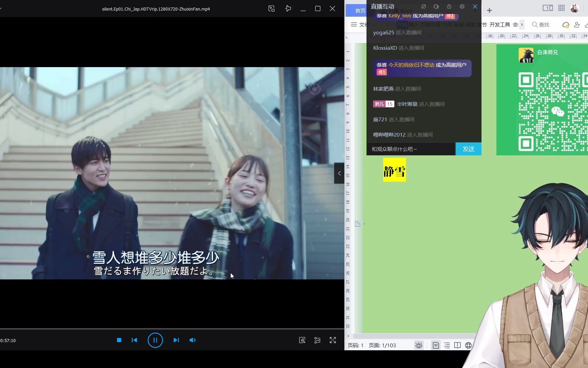Expand the player's side playlist arrow

point(339,173)
